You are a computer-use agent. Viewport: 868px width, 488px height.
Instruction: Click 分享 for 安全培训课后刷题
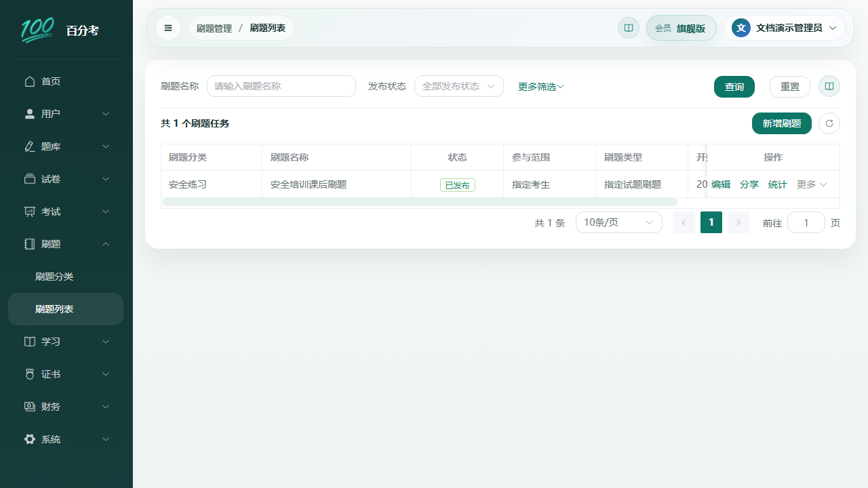click(749, 184)
